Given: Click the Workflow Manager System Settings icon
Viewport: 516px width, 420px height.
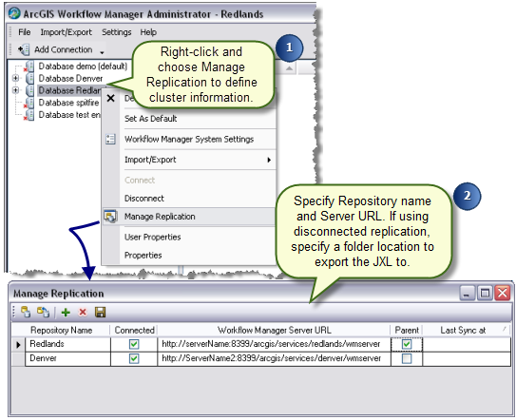Looking at the screenshot, I should click(110, 140).
